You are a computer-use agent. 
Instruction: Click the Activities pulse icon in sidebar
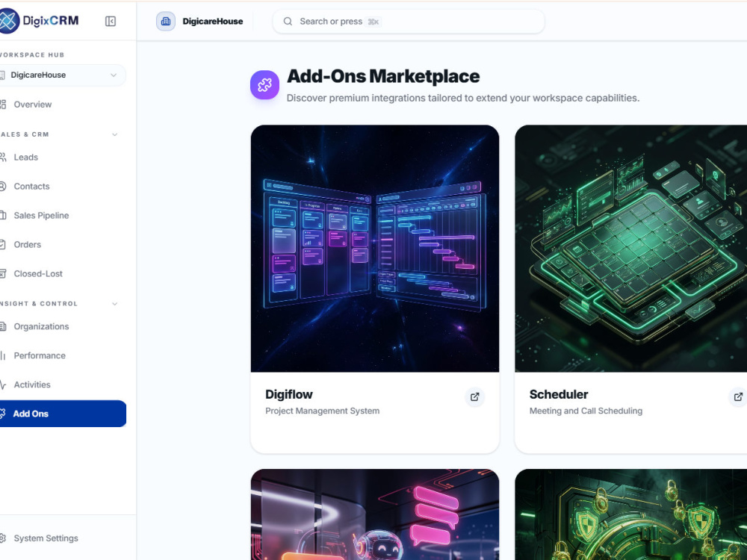pos(3,385)
